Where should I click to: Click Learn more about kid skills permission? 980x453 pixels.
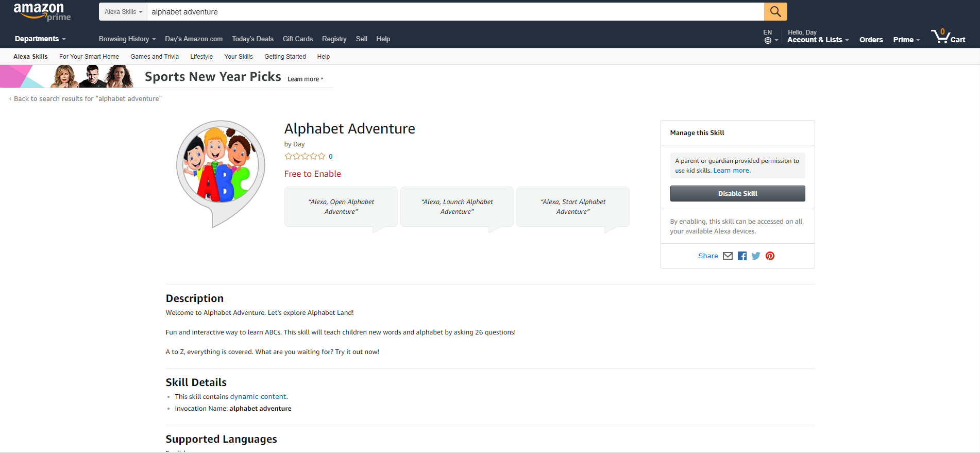732,171
